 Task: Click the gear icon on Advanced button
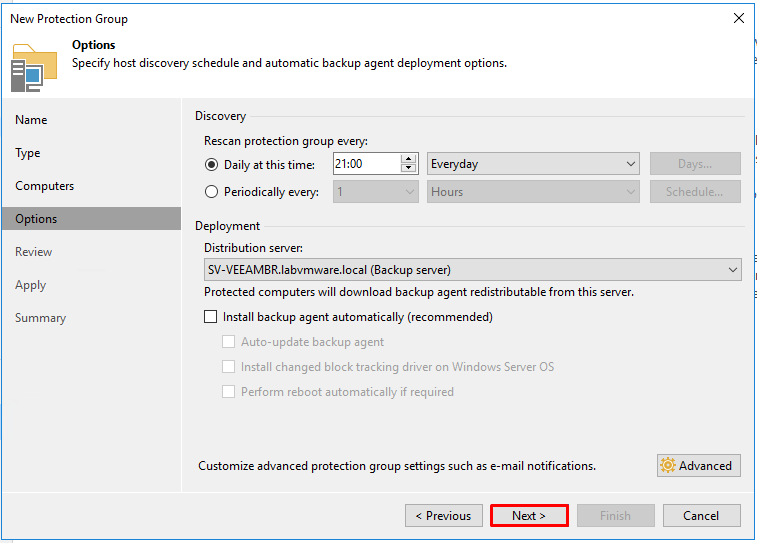668,465
